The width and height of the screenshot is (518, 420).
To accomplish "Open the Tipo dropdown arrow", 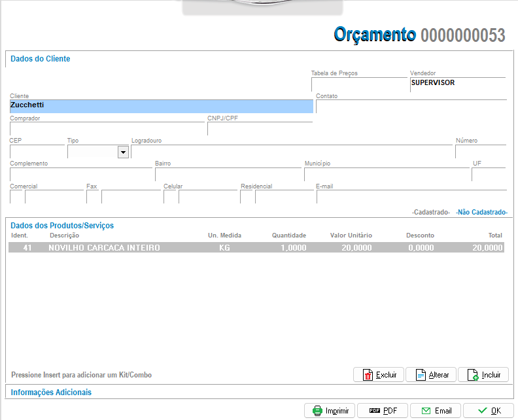I will (122, 152).
